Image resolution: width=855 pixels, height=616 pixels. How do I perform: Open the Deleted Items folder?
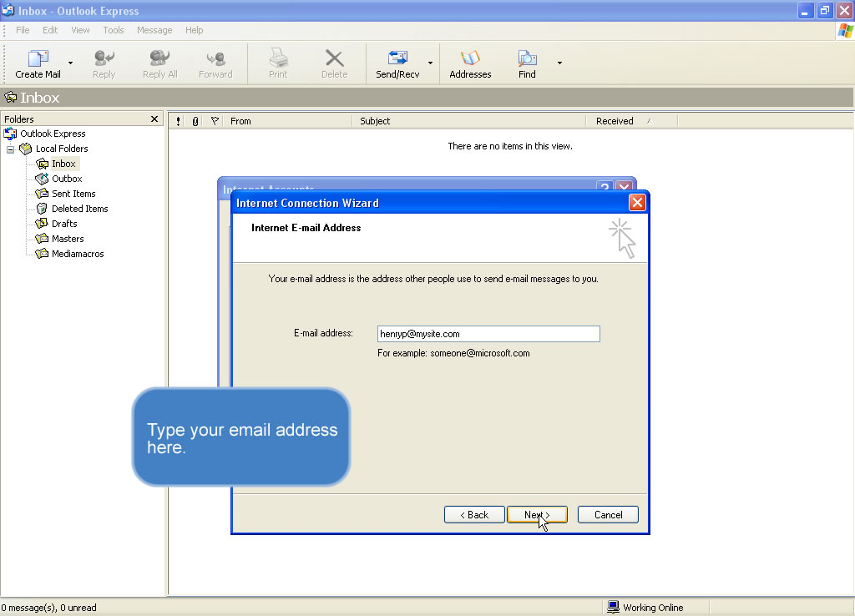79,209
